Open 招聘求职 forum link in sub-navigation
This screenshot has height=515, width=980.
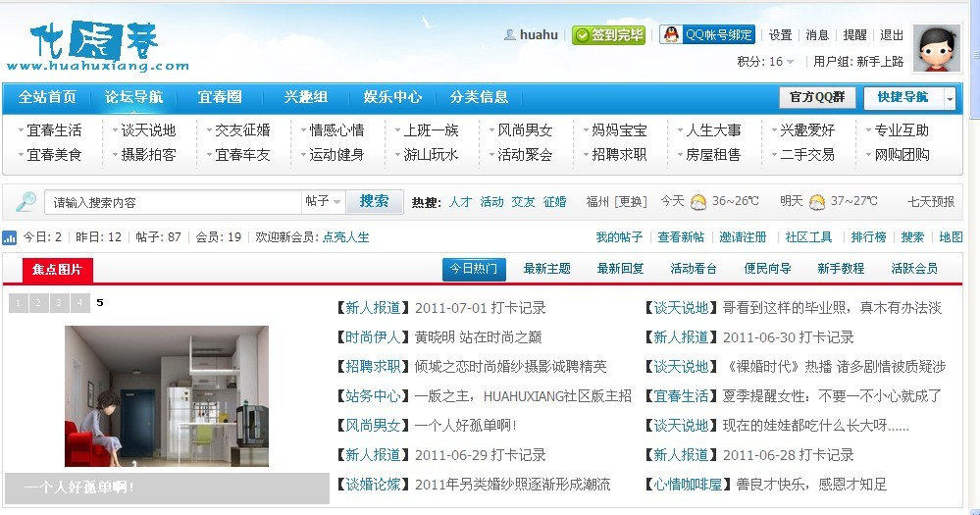tap(619, 154)
